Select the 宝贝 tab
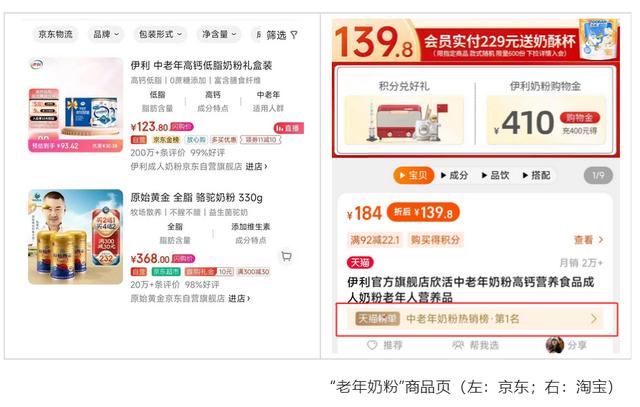The height and width of the screenshot is (407, 640). tap(413, 176)
